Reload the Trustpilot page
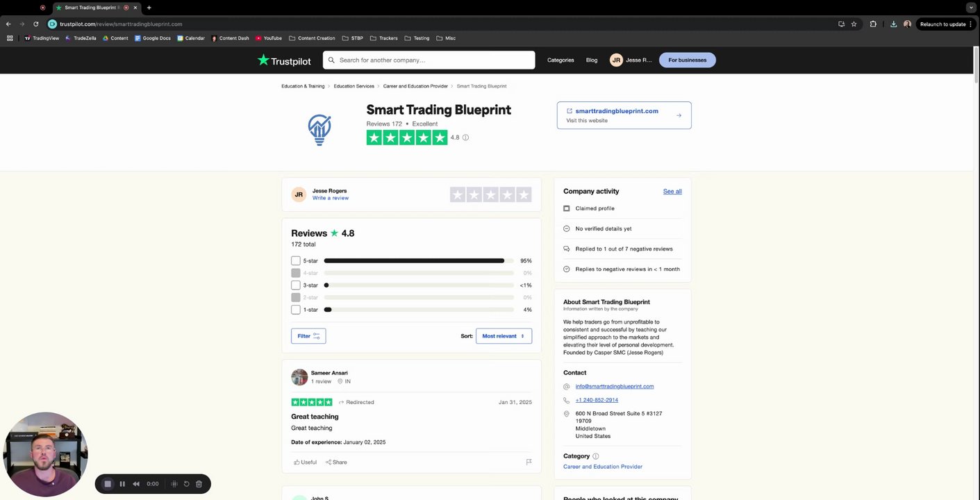980x500 pixels. click(36, 24)
